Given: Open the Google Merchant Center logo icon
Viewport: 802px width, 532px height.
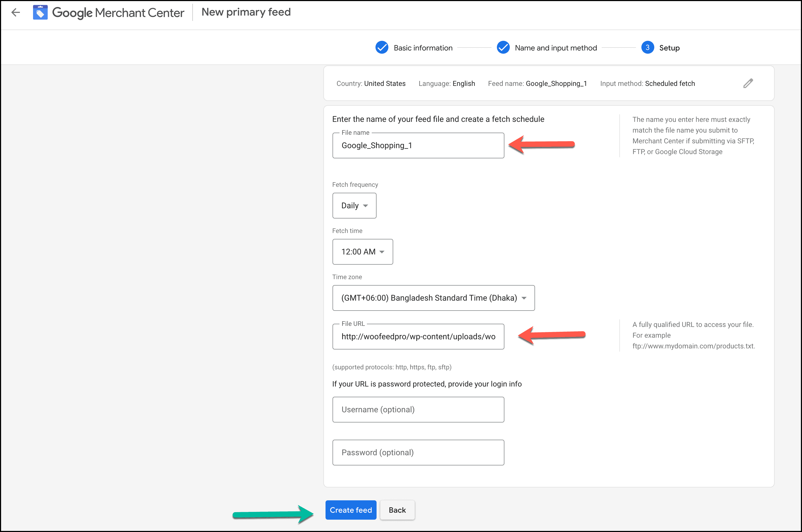Looking at the screenshot, I should (x=40, y=13).
